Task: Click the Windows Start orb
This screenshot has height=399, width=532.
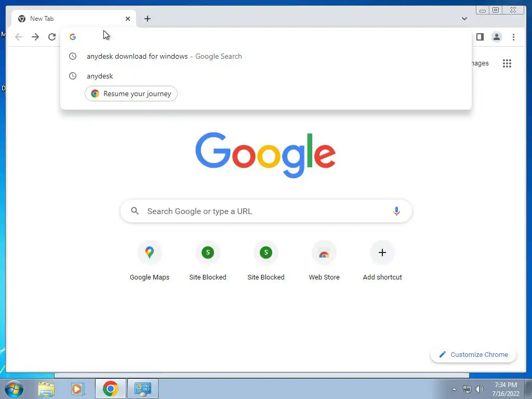Action: click(x=14, y=389)
